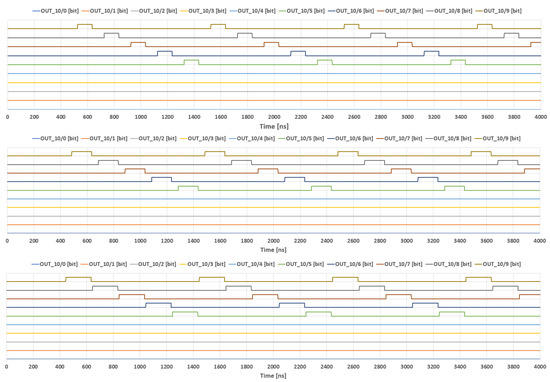
Task: Select OUT_10/3 legend entry in top chart
Action: click(203, 11)
